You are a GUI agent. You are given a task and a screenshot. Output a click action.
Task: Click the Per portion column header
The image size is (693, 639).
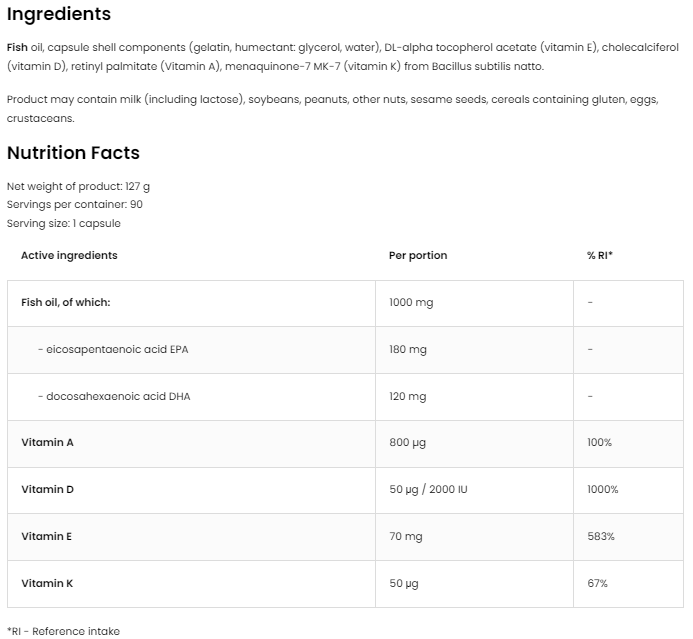coord(418,255)
